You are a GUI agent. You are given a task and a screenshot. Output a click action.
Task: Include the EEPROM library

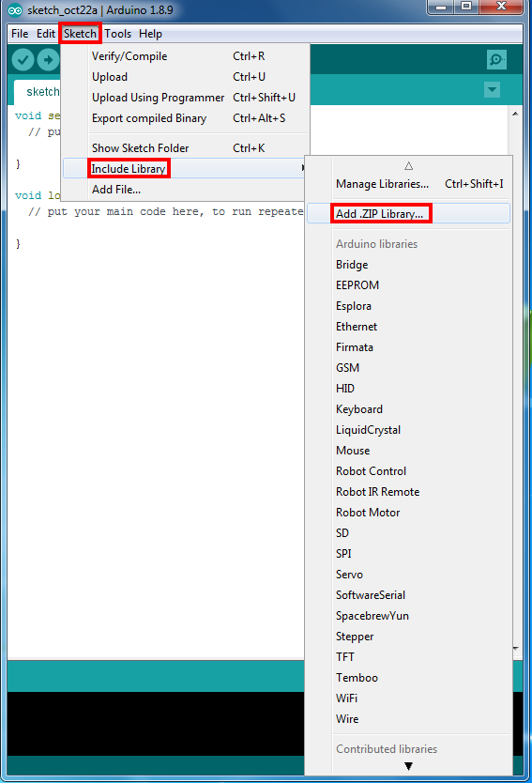tap(408, 285)
